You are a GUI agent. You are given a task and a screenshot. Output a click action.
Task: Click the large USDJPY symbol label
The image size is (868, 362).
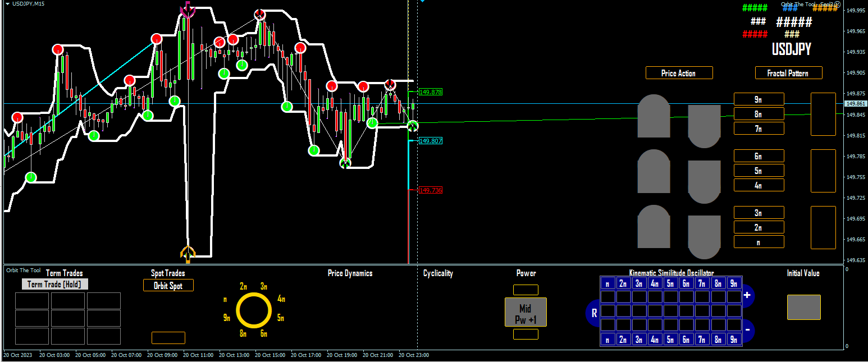click(792, 49)
